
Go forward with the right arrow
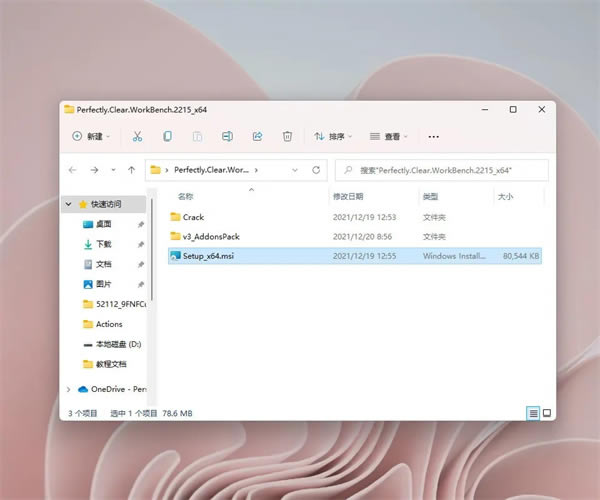pos(94,170)
